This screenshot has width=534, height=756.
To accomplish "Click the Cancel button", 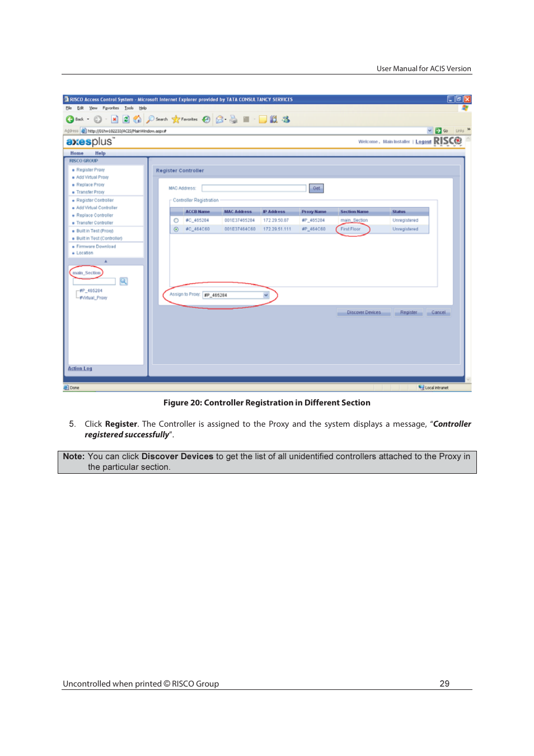I will click(x=438, y=312).
